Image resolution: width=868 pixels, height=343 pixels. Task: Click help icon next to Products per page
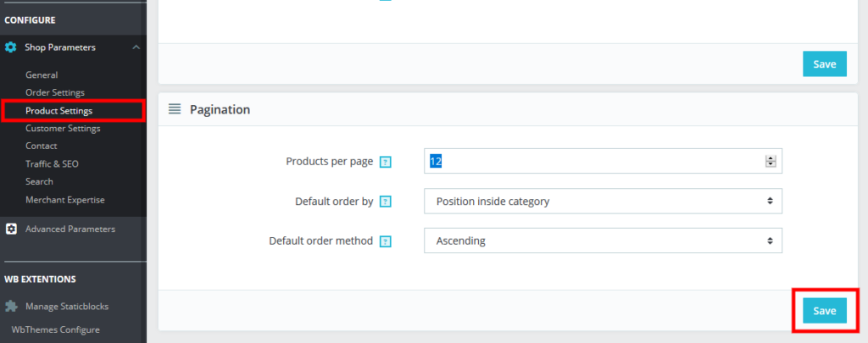click(x=386, y=162)
